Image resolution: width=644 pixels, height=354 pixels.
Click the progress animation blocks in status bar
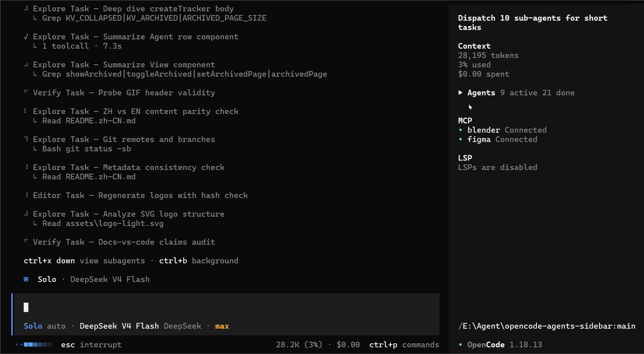tap(33, 345)
